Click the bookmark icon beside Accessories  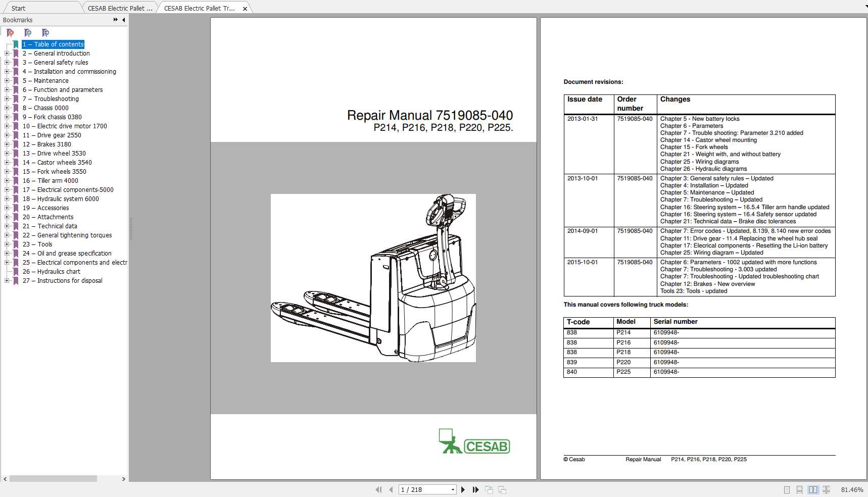[16, 208]
